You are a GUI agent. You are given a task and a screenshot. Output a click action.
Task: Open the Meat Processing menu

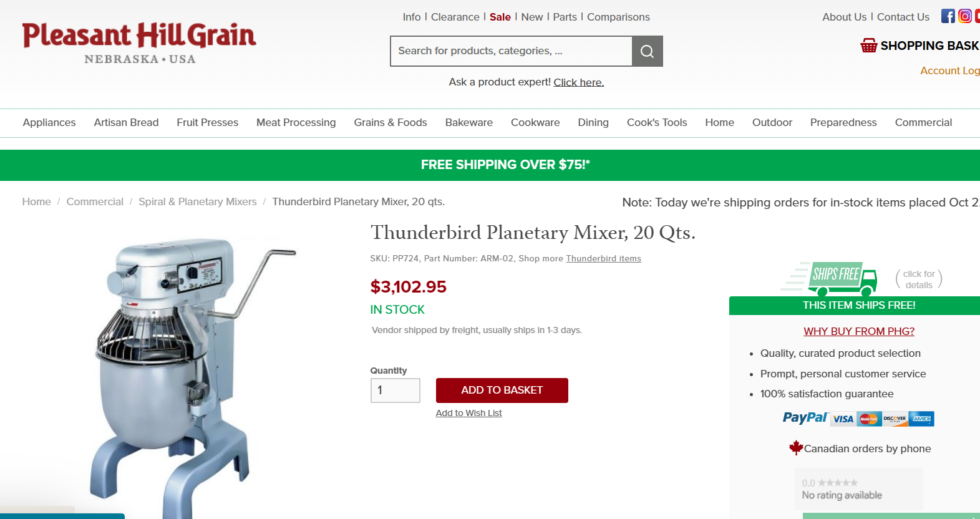[296, 122]
